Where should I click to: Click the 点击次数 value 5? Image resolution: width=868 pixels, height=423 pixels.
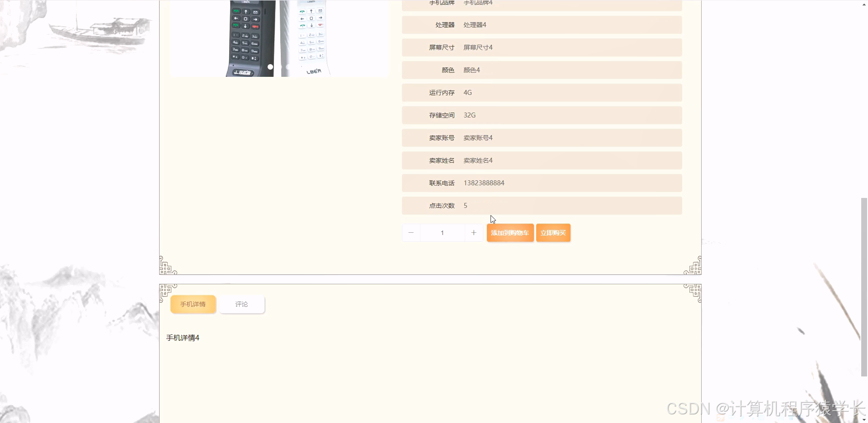465,206
